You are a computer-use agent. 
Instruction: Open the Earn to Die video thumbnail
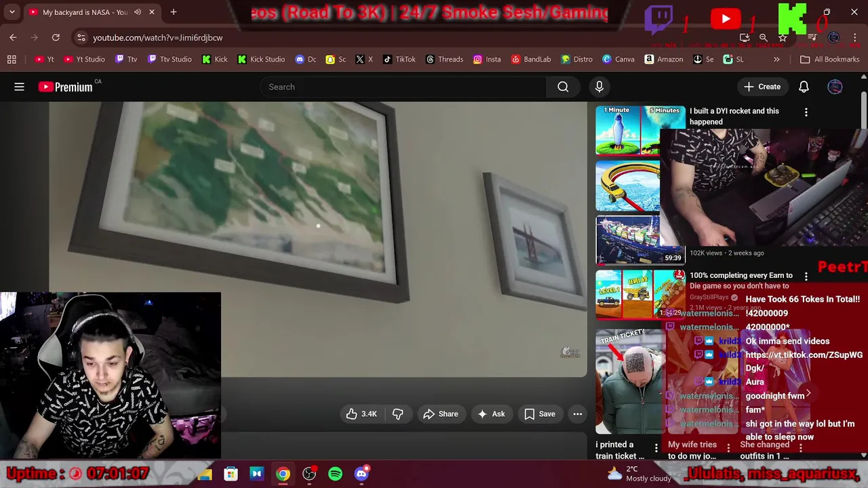[x=639, y=295]
